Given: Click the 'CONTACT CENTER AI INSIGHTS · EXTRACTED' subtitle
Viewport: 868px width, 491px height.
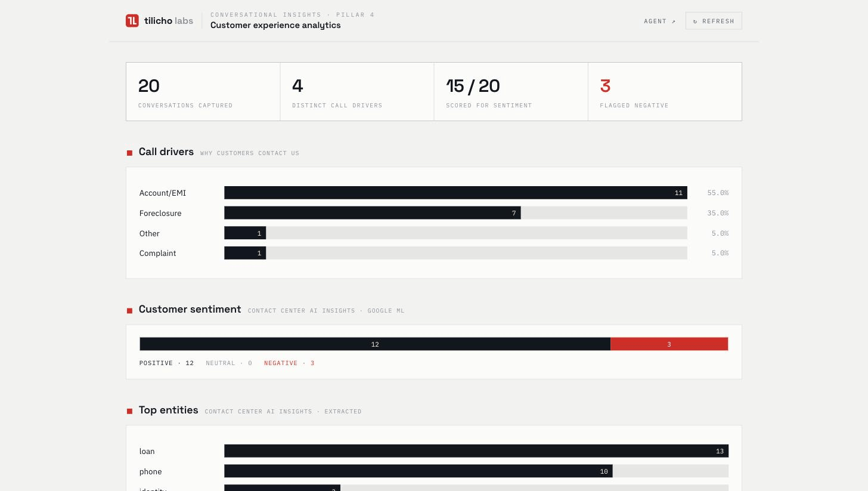Looking at the screenshot, I should point(283,412).
